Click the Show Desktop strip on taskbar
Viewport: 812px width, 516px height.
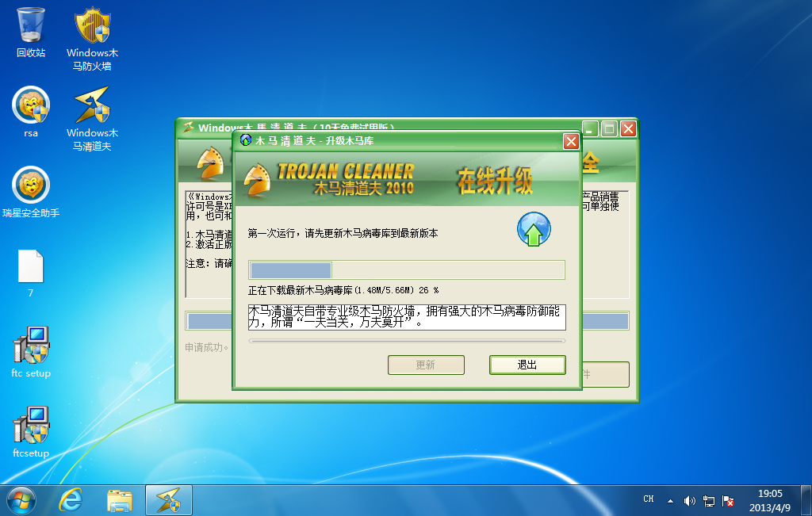806,500
